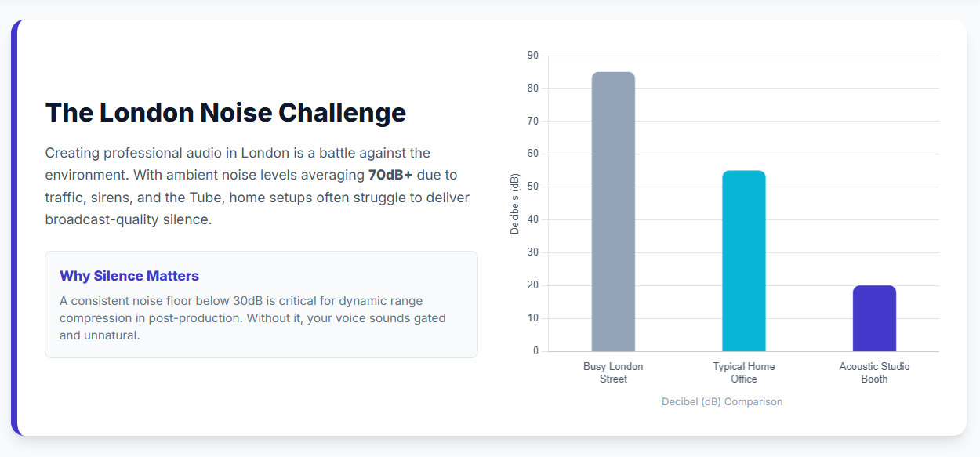Click the 0 y-axis tick label
This screenshot has width=980, height=457.
536,351
